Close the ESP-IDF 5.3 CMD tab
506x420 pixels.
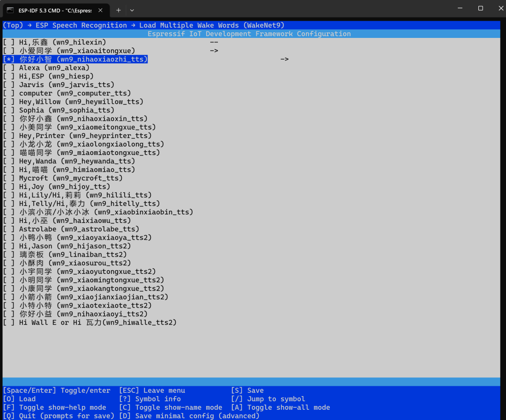tap(100, 10)
